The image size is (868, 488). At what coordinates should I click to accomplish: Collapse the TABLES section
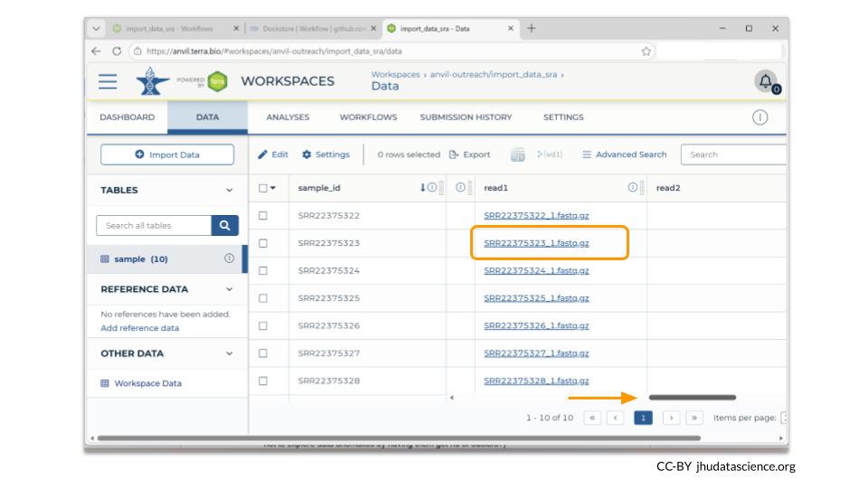tap(229, 191)
